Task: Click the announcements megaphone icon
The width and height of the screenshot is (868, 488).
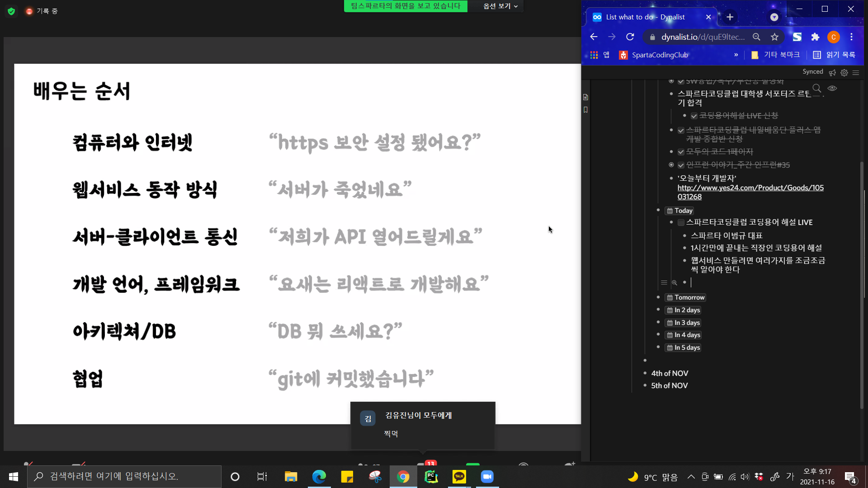Action: coord(832,72)
